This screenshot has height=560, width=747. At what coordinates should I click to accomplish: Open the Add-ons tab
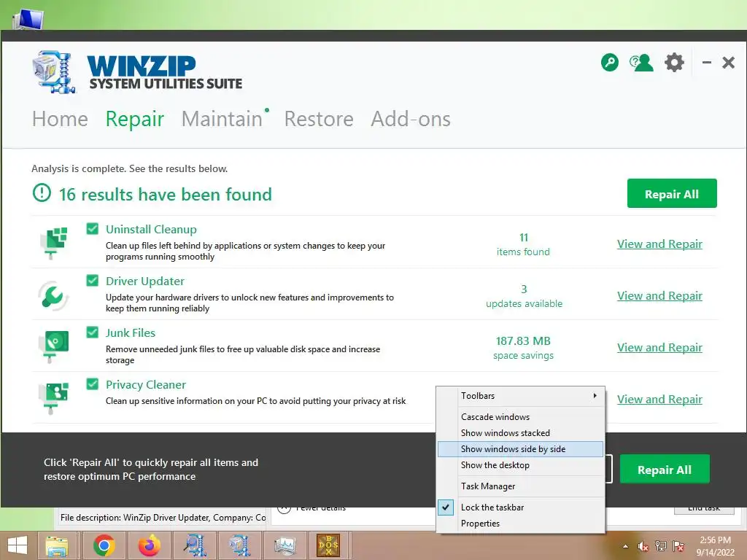pyautogui.click(x=411, y=119)
